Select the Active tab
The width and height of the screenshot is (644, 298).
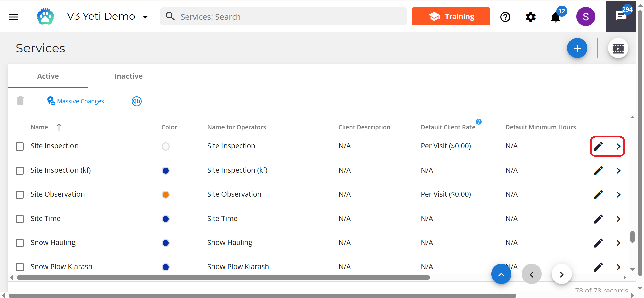[48, 76]
